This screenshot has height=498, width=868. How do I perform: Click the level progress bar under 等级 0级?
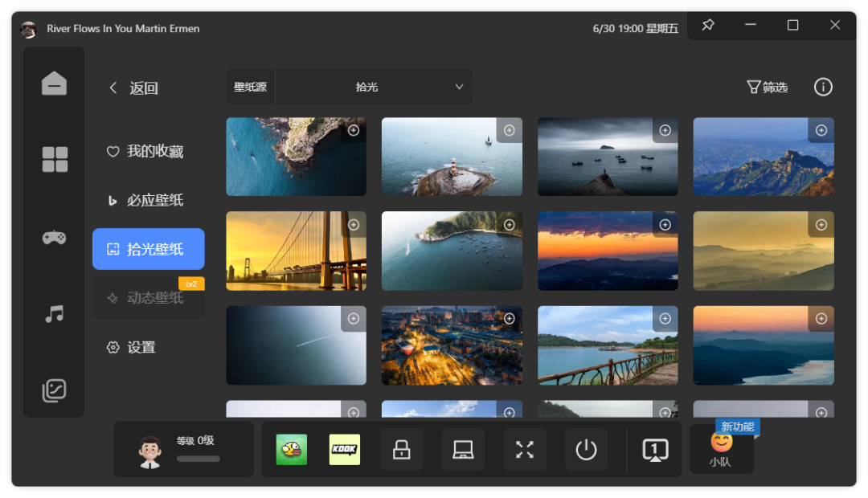point(198,459)
